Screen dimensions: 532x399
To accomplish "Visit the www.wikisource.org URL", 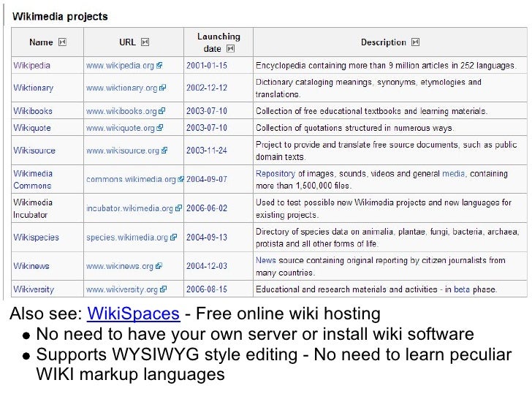I will [x=123, y=151].
